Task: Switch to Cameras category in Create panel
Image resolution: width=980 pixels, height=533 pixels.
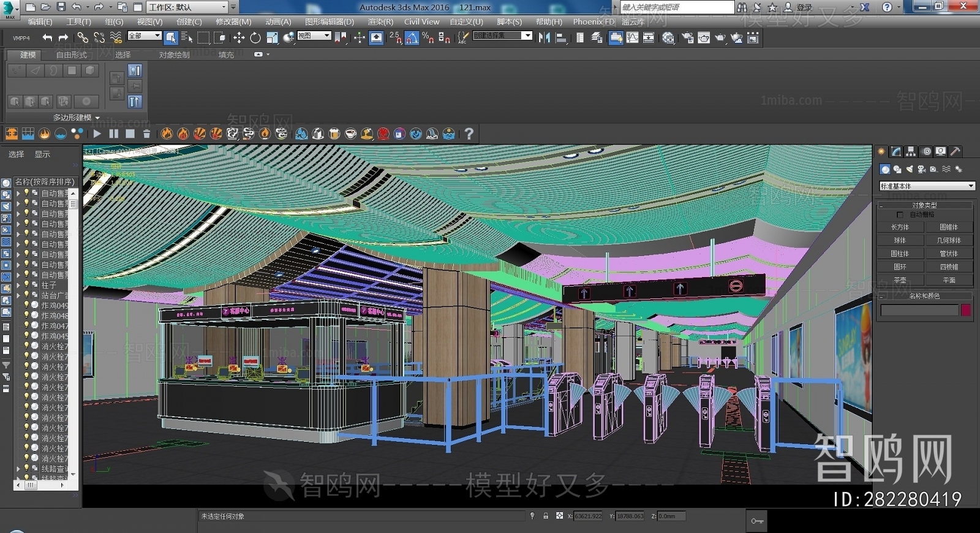Action: pos(921,169)
